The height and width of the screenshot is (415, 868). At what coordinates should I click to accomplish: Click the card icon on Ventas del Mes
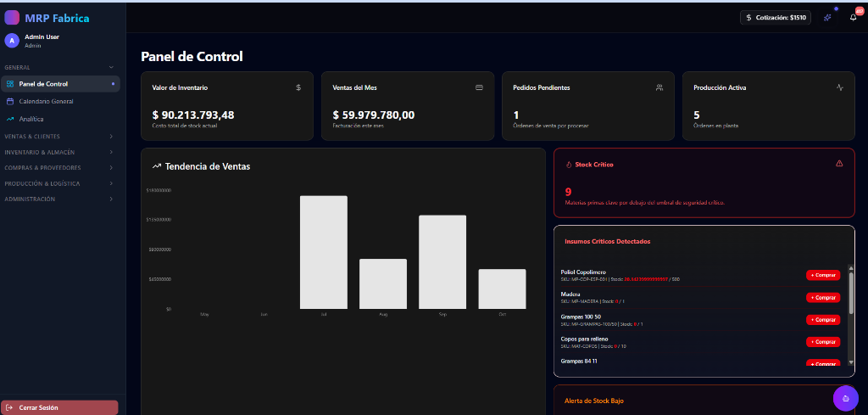(480, 87)
